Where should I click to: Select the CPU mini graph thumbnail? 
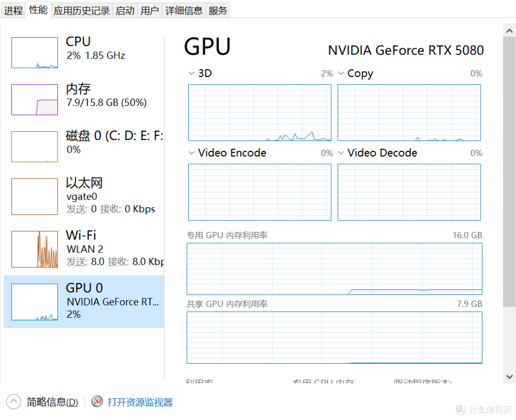[x=34, y=52]
